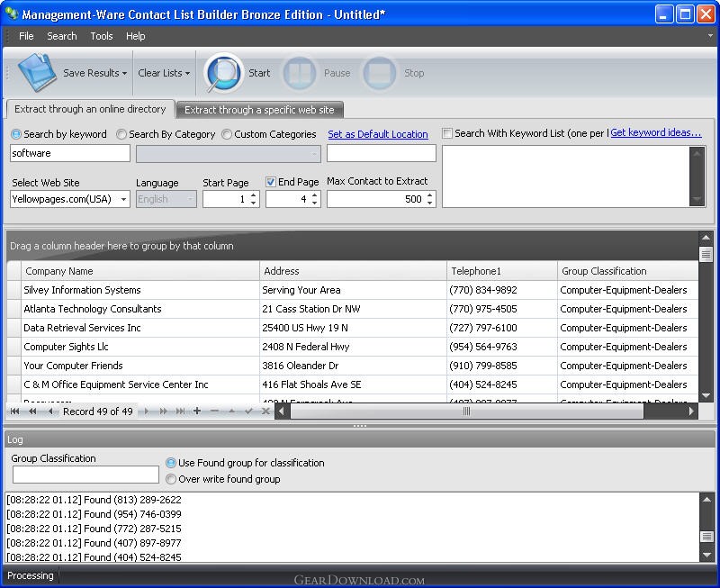Open the disabled category dropdown
720x588 pixels.
[314, 154]
